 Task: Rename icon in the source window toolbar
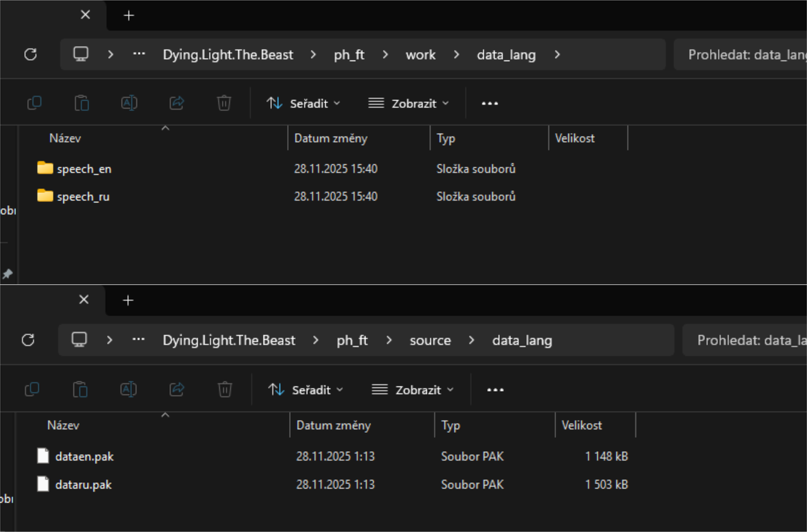pyautogui.click(x=129, y=389)
